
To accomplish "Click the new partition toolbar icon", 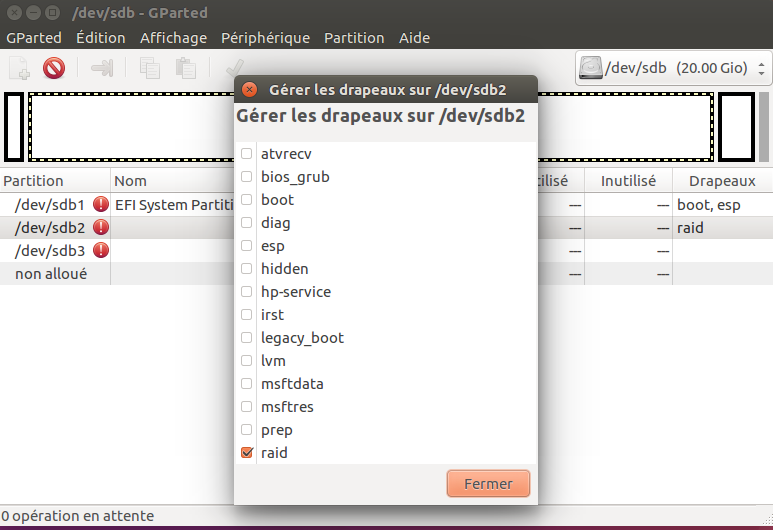I will click(20, 68).
